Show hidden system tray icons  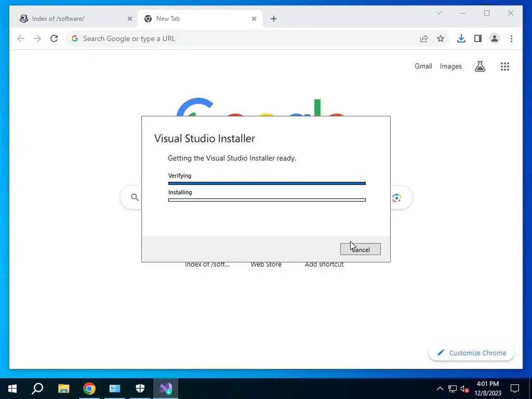(x=440, y=389)
